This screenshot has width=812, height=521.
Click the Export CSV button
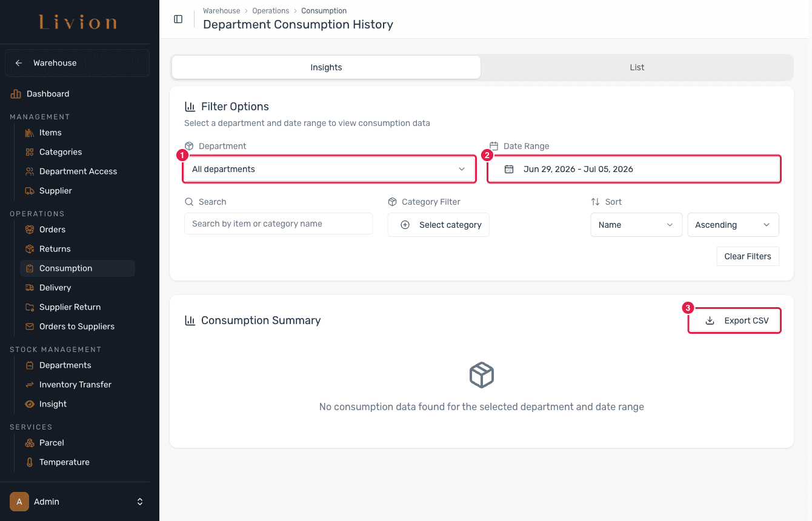pos(734,320)
